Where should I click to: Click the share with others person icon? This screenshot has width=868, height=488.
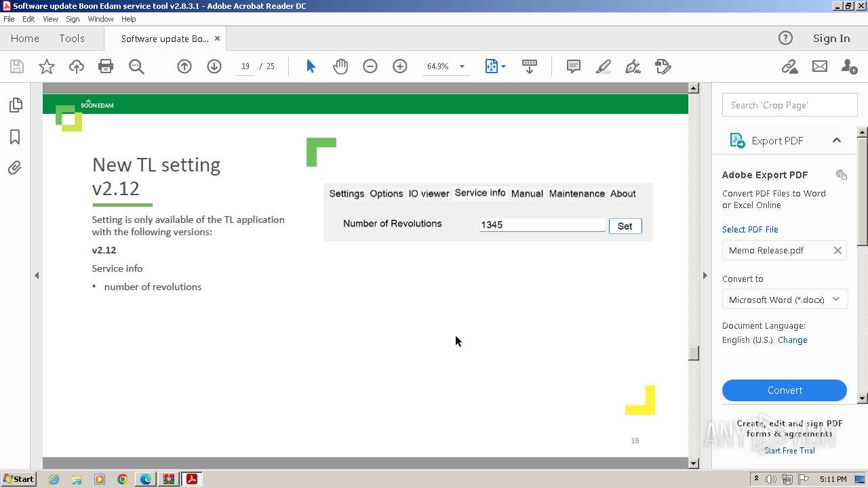click(x=849, y=66)
